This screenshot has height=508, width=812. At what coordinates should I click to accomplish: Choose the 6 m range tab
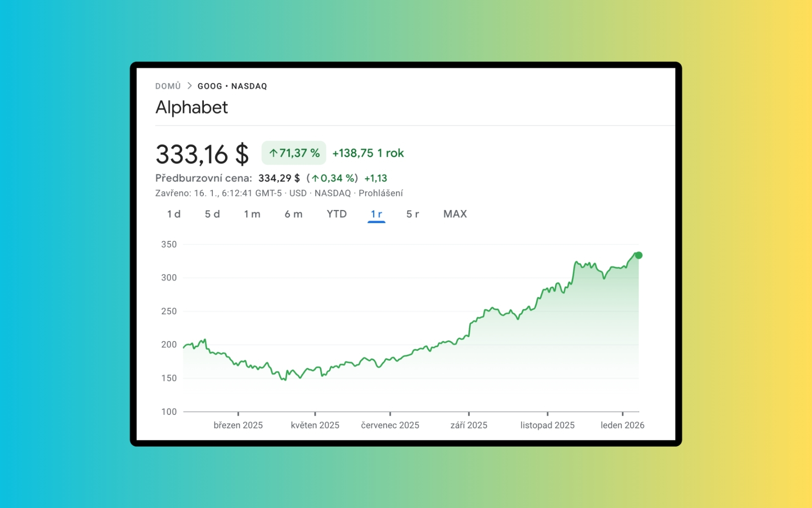coord(294,214)
